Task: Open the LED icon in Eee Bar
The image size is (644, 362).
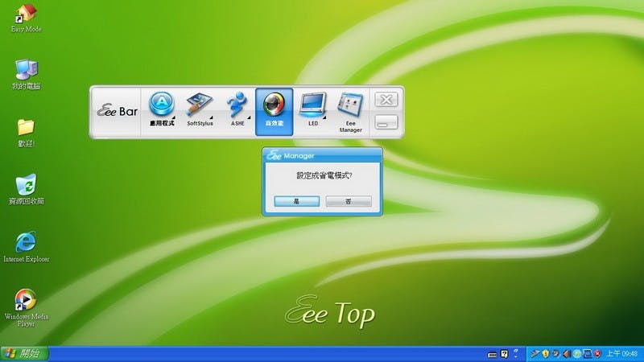Action: click(x=313, y=109)
